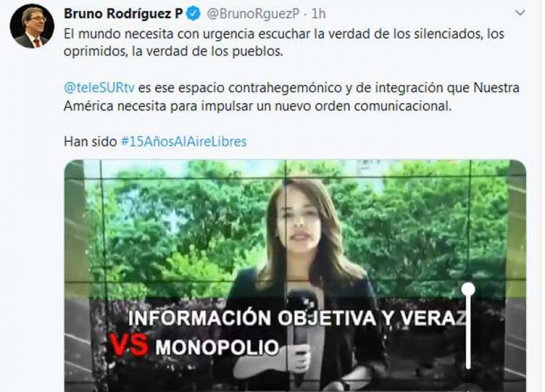Open the #15AñosAlAireLibres hashtag

click(x=183, y=142)
